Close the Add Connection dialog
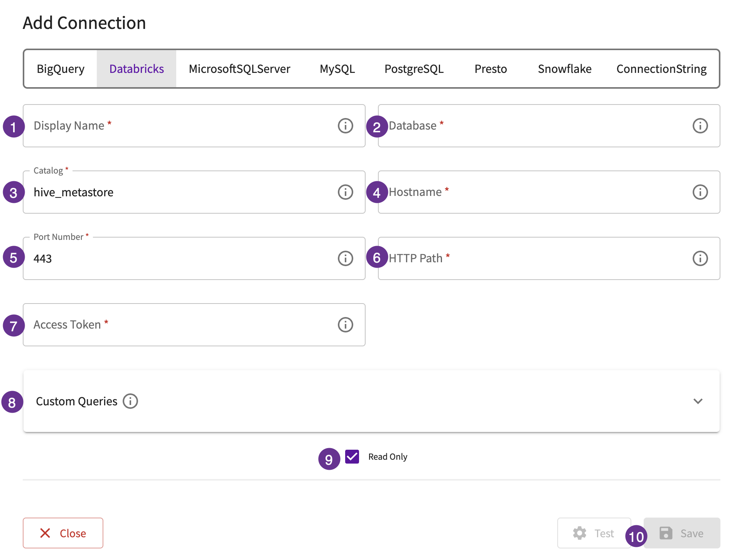 63,533
